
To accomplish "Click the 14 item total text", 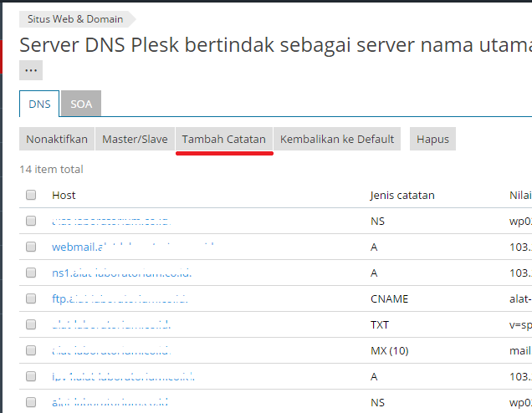I will [51, 169].
